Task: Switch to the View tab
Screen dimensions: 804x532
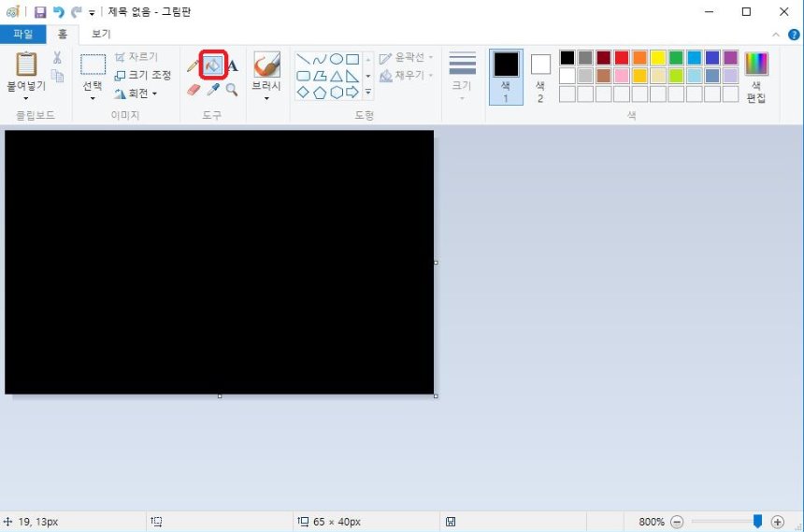Action: coord(101,35)
